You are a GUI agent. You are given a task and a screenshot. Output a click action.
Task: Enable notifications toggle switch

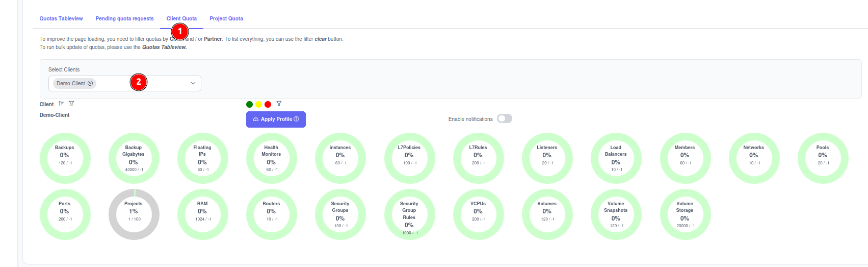(504, 119)
